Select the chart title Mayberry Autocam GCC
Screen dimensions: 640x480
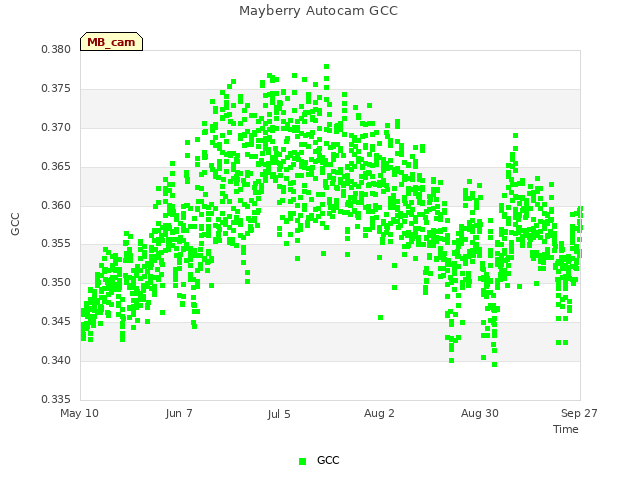point(318,11)
